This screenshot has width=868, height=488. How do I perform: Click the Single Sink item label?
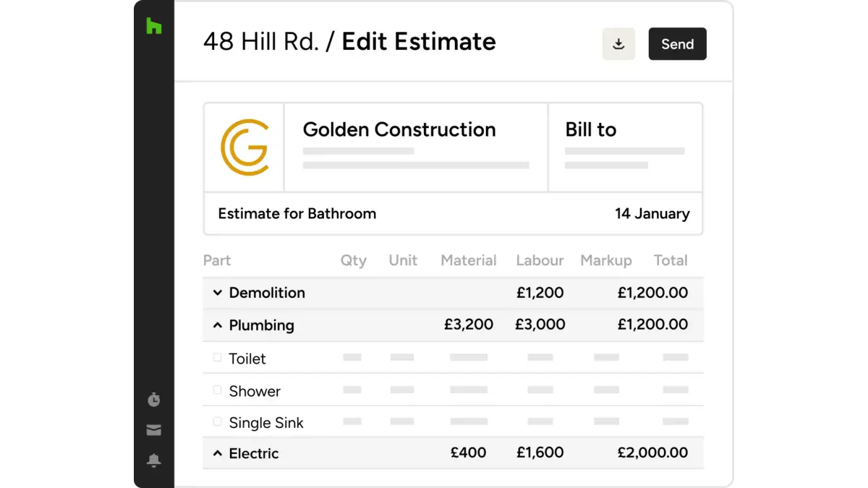pos(266,423)
